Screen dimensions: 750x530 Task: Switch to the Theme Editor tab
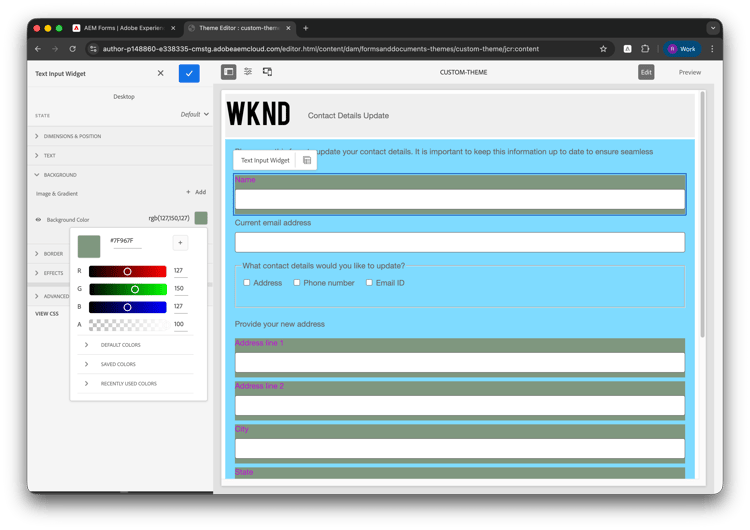pyautogui.click(x=239, y=28)
